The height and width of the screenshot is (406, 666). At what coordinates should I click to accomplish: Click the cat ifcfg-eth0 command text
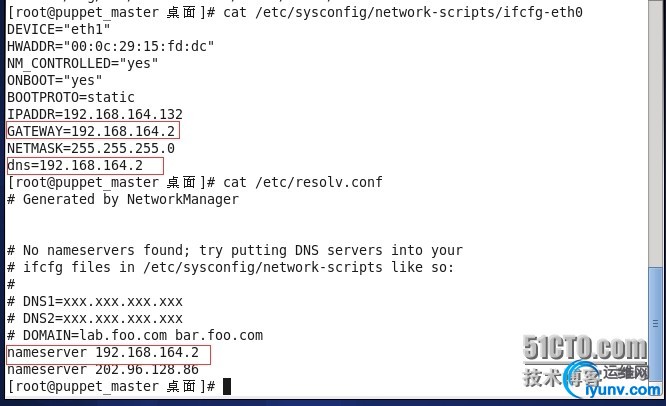403,12
